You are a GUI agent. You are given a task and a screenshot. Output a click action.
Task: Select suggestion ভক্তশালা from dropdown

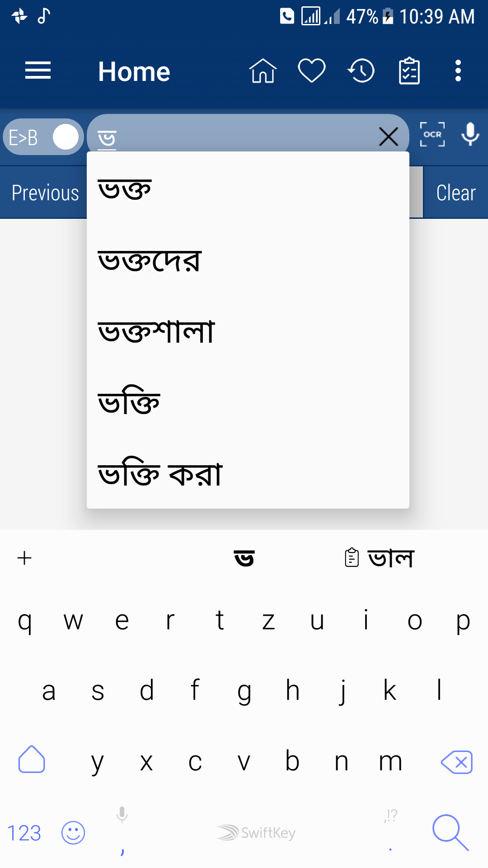pos(156,331)
